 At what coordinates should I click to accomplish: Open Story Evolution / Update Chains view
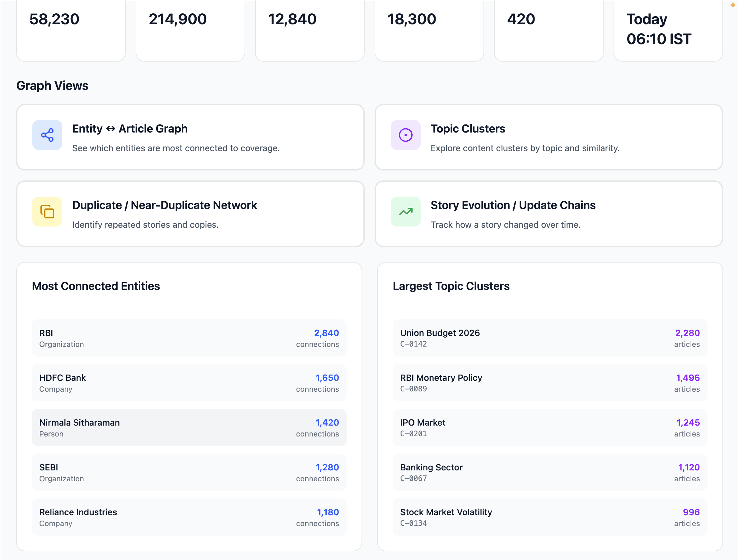pyautogui.click(x=548, y=213)
